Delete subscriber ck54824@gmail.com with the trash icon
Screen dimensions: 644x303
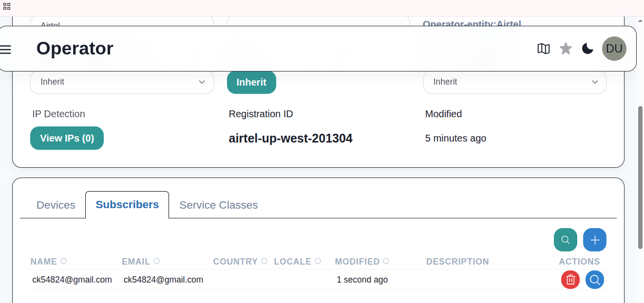[x=570, y=280]
